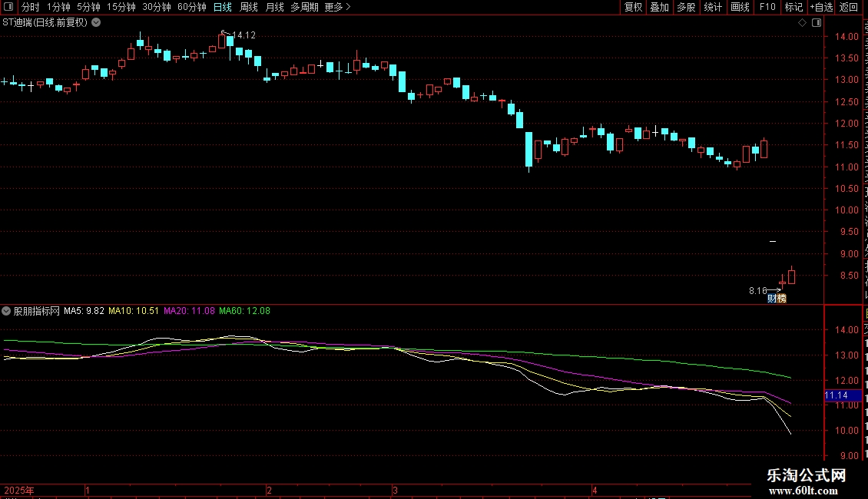Open the 多股 multi-stock view
Viewport: 868px width, 499px height.
click(x=686, y=7)
